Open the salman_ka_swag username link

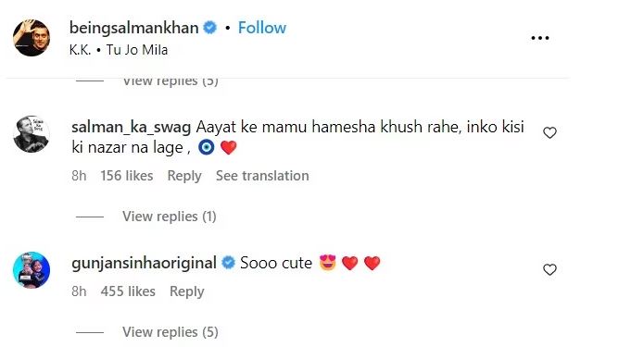click(131, 127)
